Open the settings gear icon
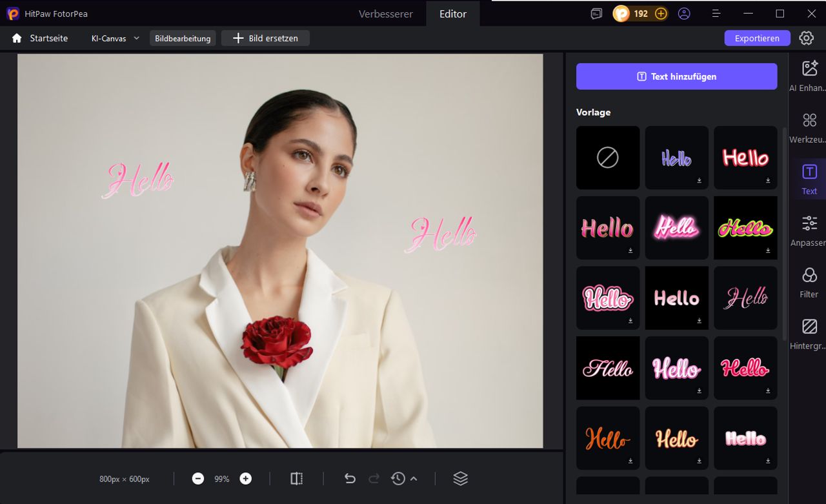826x504 pixels. tap(807, 38)
